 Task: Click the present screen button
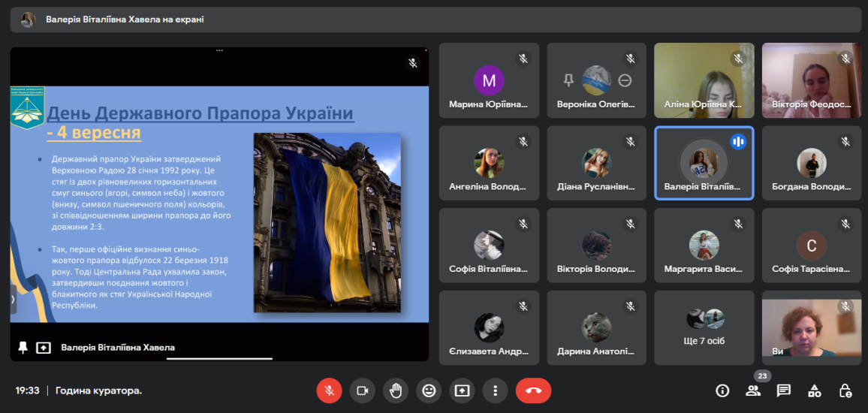coord(462,390)
